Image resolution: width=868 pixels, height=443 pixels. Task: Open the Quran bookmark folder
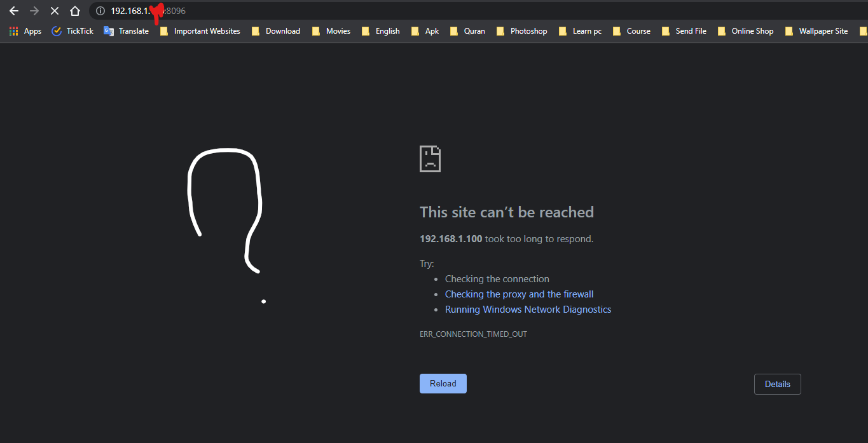pos(468,31)
